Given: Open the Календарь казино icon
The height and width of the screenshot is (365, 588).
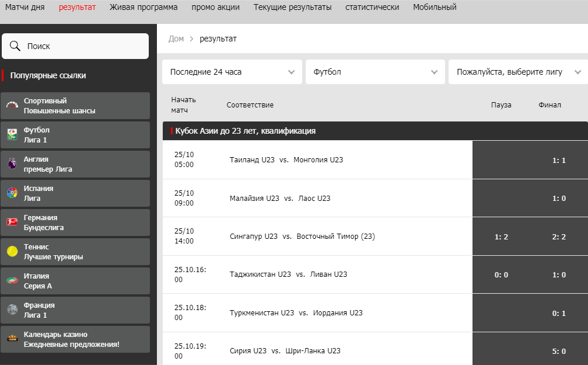Looking at the screenshot, I should click(12, 339).
